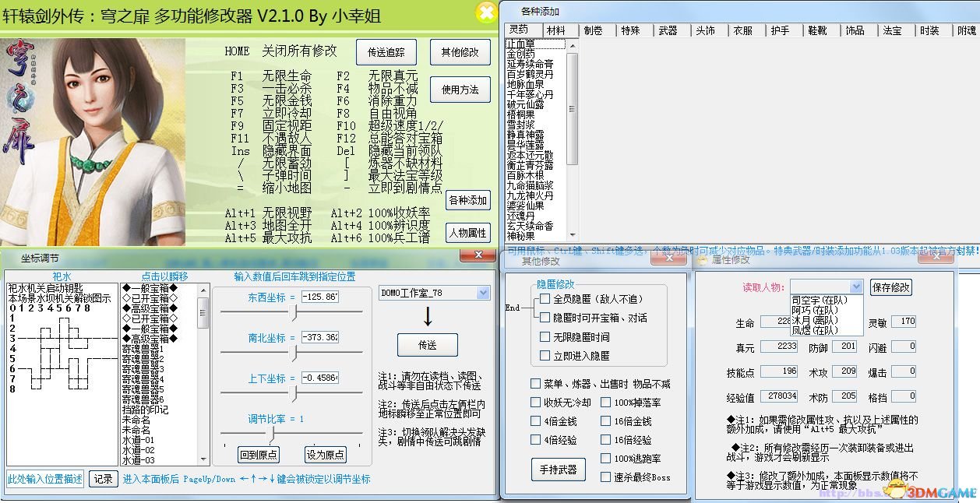Click the 手持武器 button
This screenshot has width=980, height=503.
559,470
